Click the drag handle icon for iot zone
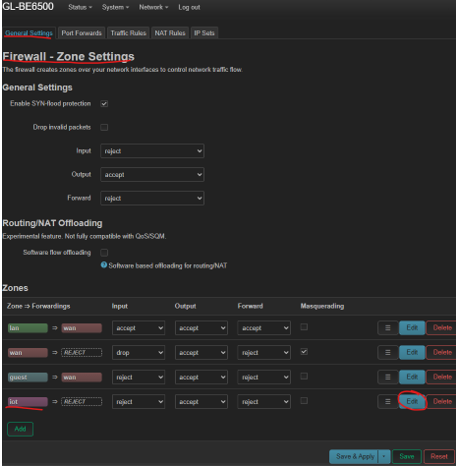This screenshot has width=456, height=466. pos(388,402)
